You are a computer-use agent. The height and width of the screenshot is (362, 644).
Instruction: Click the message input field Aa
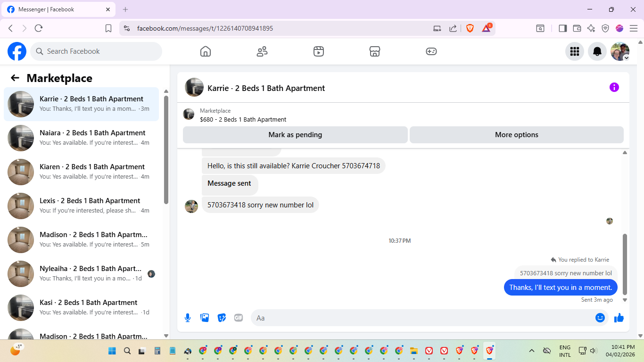(422, 318)
